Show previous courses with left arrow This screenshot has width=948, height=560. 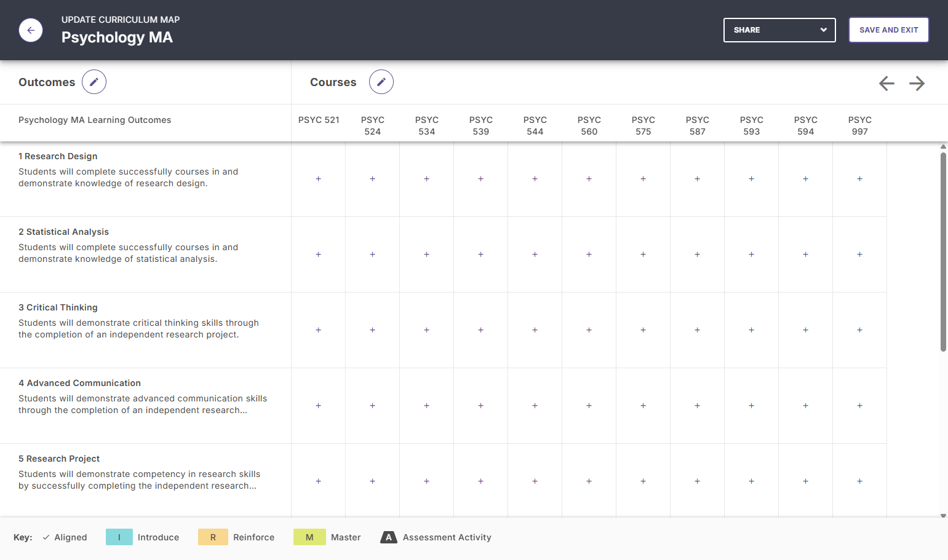click(886, 83)
